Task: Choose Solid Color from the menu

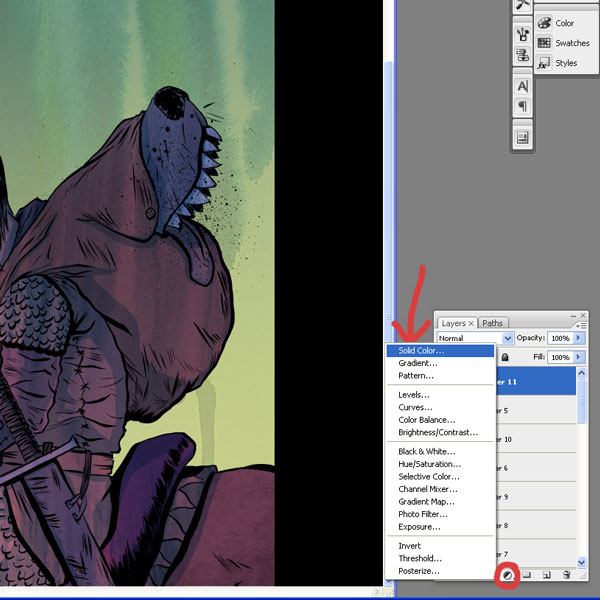Action: tap(422, 351)
